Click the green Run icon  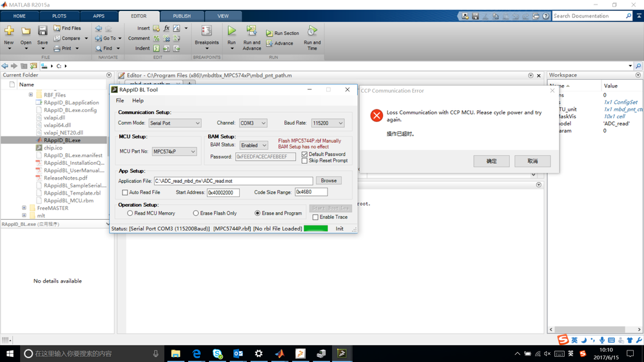(231, 31)
